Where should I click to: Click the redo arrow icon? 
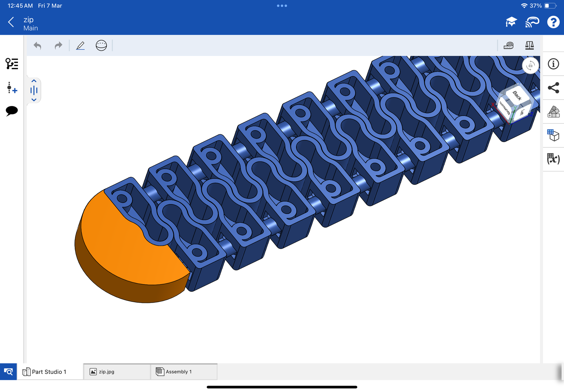[58, 46]
